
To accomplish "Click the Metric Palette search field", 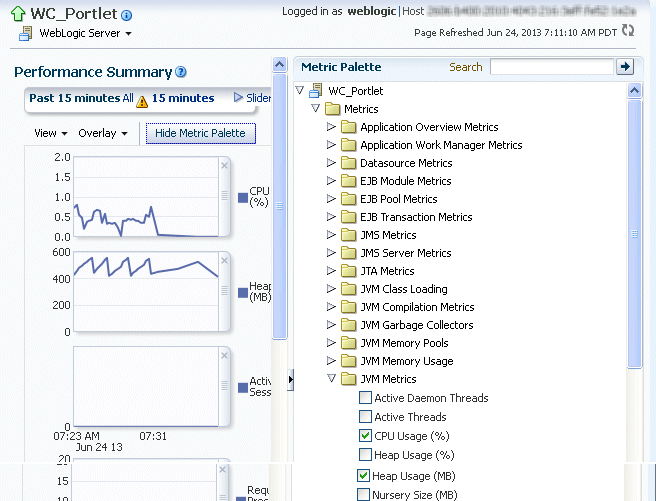I will point(552,66).
